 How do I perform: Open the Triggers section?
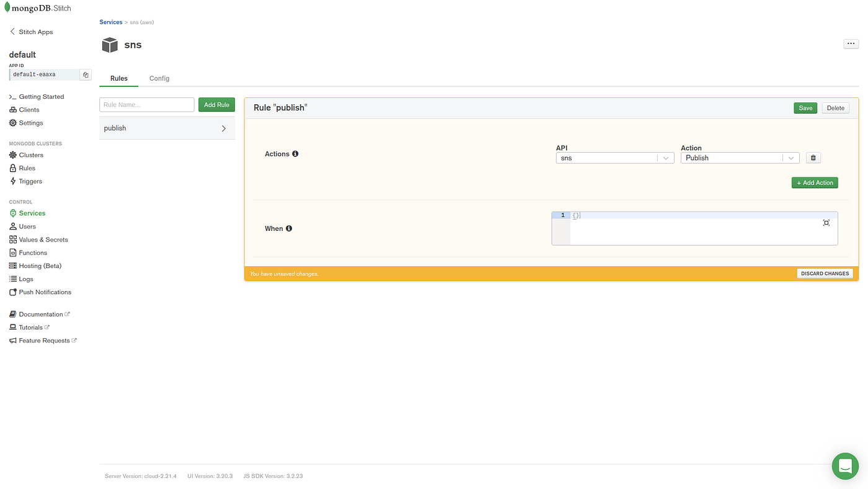[x=30, y=181]
